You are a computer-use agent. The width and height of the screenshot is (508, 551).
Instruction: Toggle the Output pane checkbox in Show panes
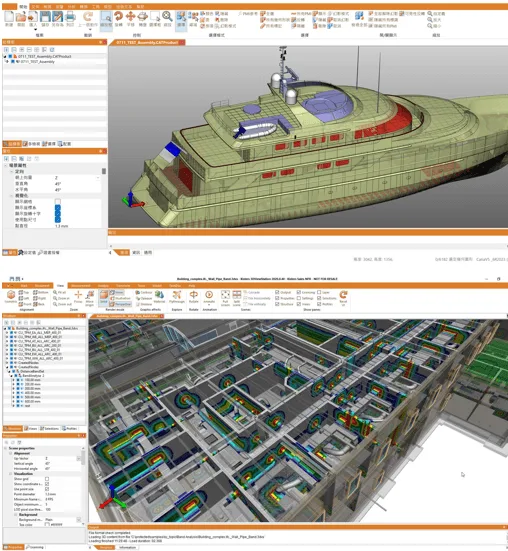(277, 292)
